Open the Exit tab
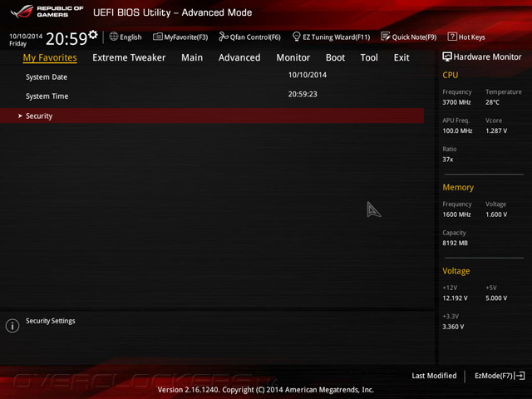532x399 pixels. point(401,57)
